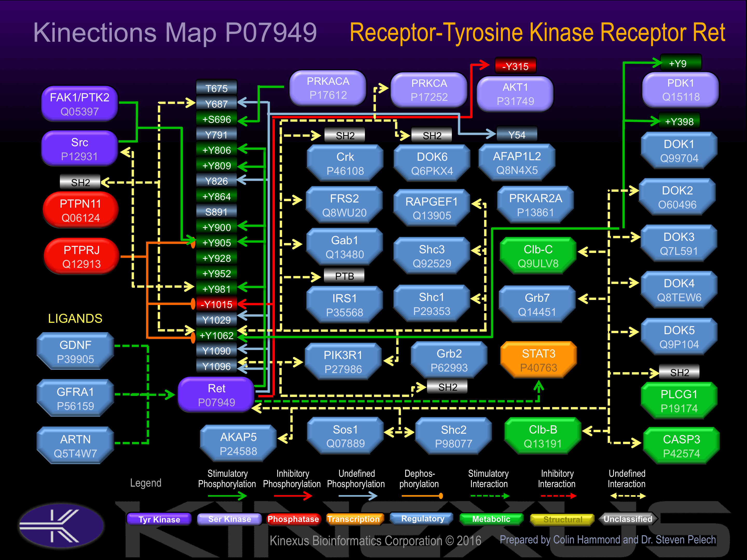Select the Crk P46108 node

click(345, 164)
